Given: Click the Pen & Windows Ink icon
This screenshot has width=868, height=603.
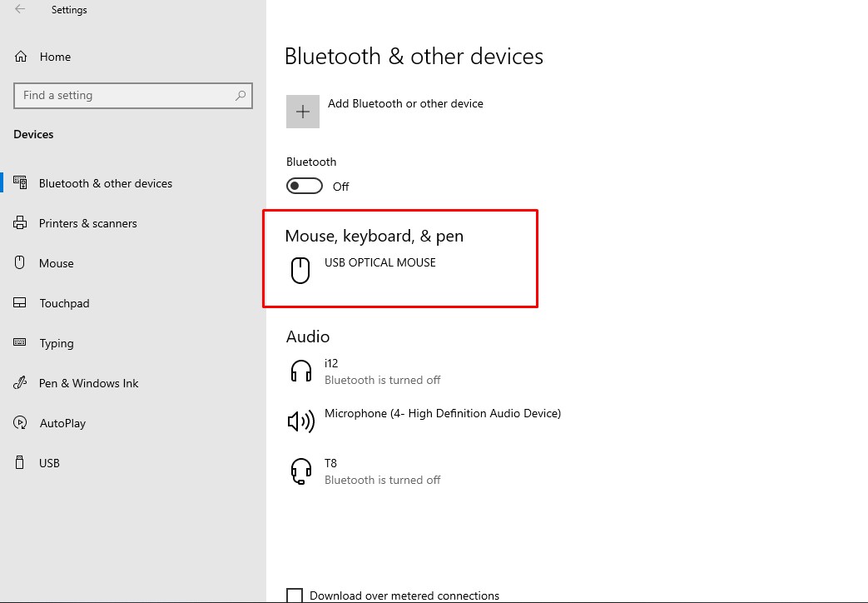Looking at the screenshot, I should 20,382.
